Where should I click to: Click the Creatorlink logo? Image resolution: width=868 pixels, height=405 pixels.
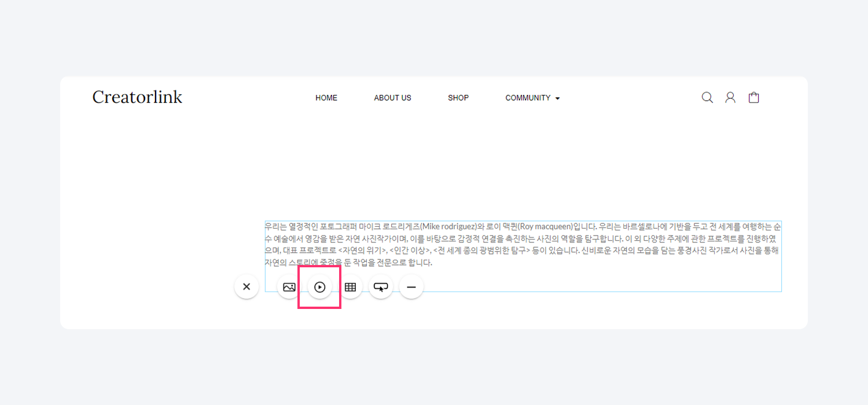137,97
